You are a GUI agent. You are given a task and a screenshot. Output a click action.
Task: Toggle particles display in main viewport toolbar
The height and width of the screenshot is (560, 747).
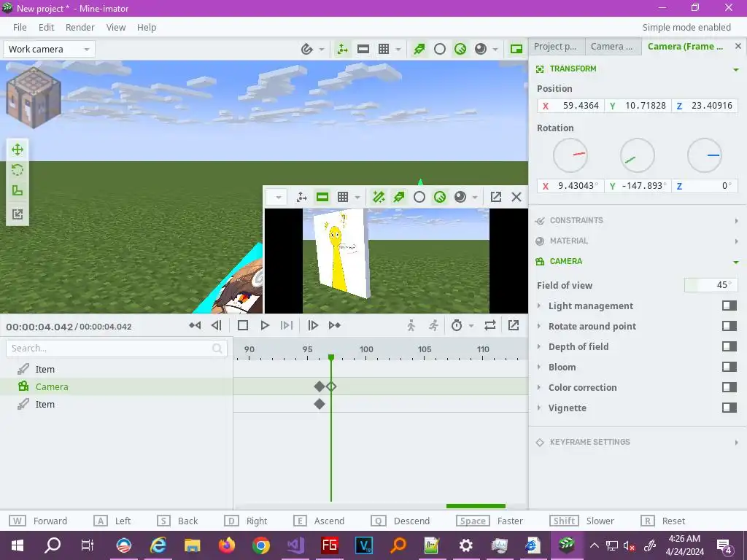tap(419, 49)
